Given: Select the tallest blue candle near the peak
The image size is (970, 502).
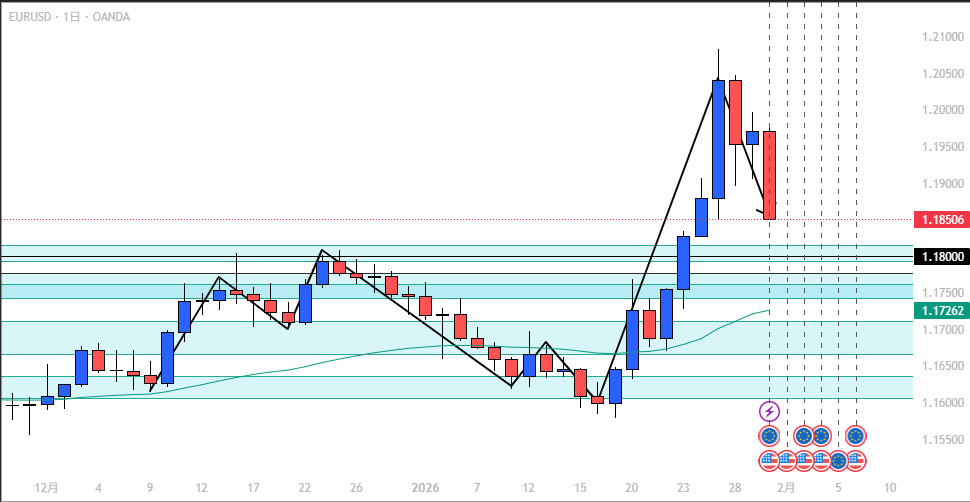Looking at the screenshot, I should 718,139.
